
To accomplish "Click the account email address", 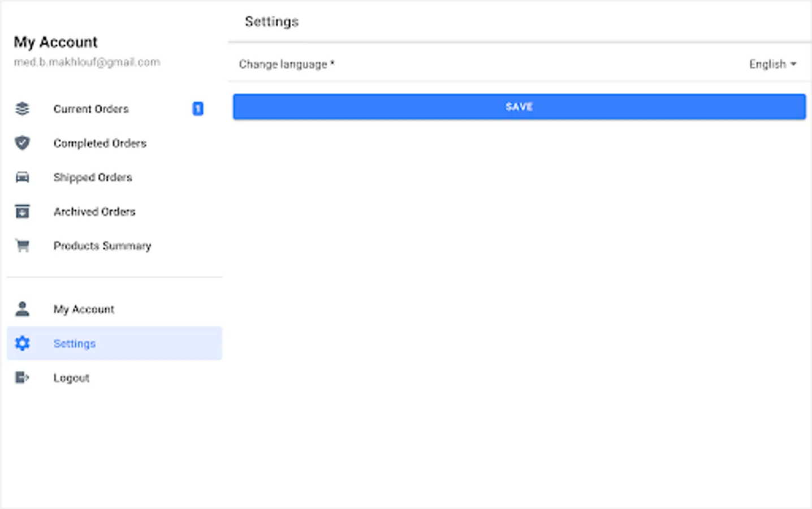I will [x=87, y=62].
